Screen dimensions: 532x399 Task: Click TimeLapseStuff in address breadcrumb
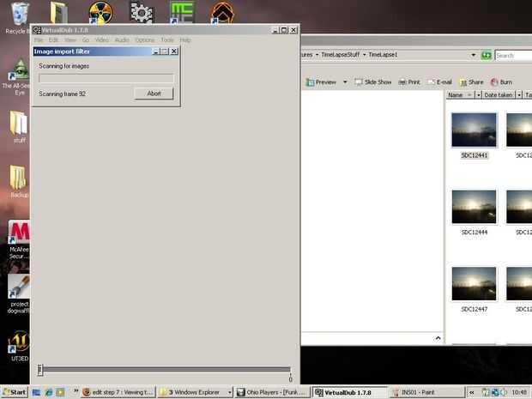coord(340,55)
